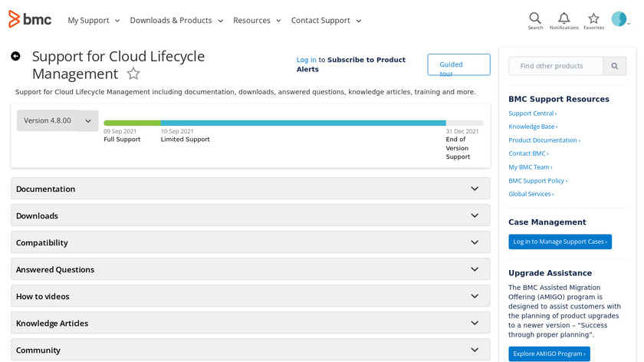Click the 10 Sep 2021 date label
Screen dimensions: 644x362
[x=177, y=131]
